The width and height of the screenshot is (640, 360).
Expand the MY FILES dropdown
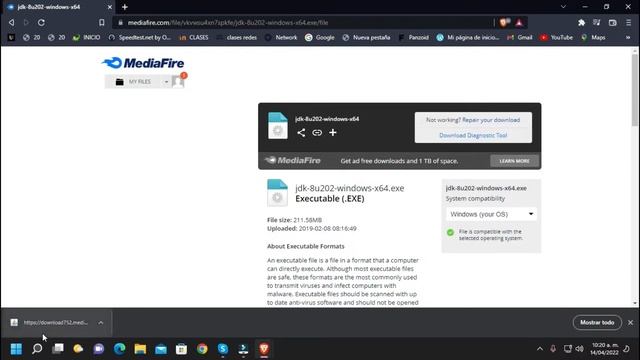pos(166,82)
